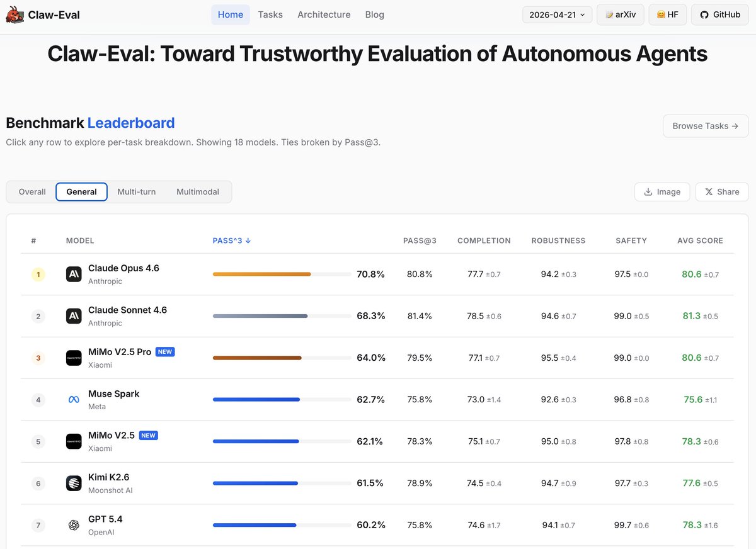This screenshot has height=549, width=756.
Task: Click the 95.5 robustness value
Action: (x=549, y=358)
